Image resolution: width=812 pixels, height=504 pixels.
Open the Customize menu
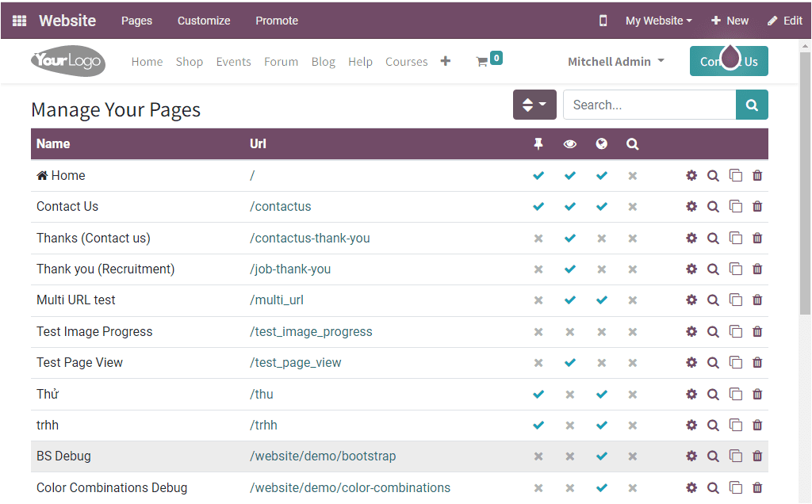coord(203,21)
